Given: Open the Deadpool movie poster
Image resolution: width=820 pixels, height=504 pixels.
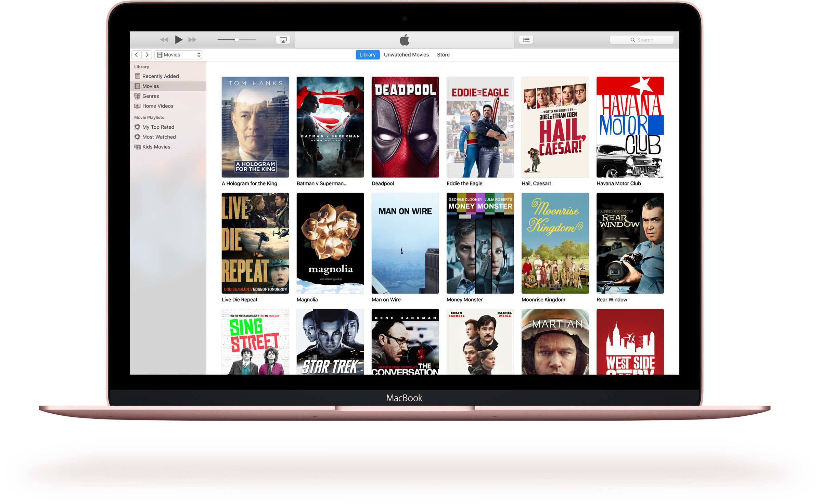Looking at the screenshot, I should (x=405, y=127).
